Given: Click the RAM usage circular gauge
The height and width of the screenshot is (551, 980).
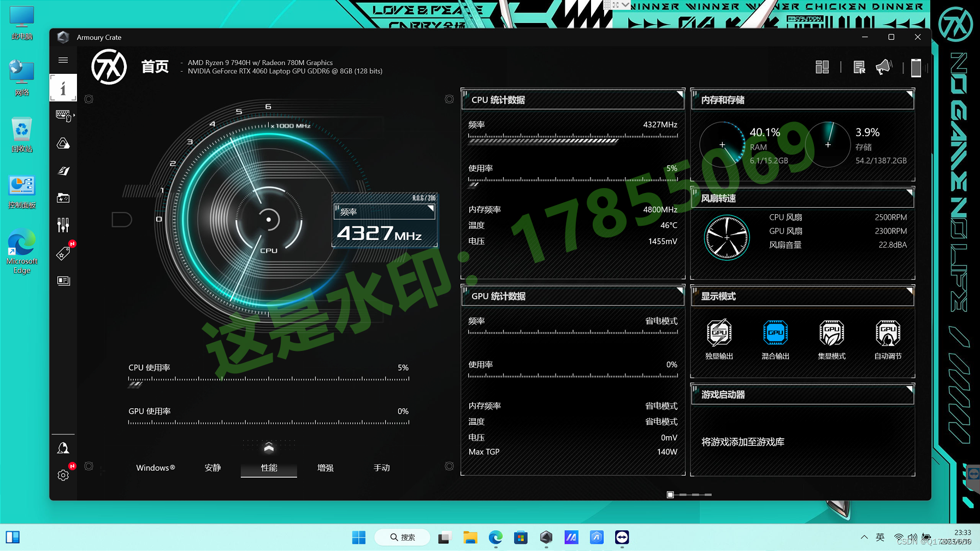Looking at the screenshot, I should click(722, 145).
